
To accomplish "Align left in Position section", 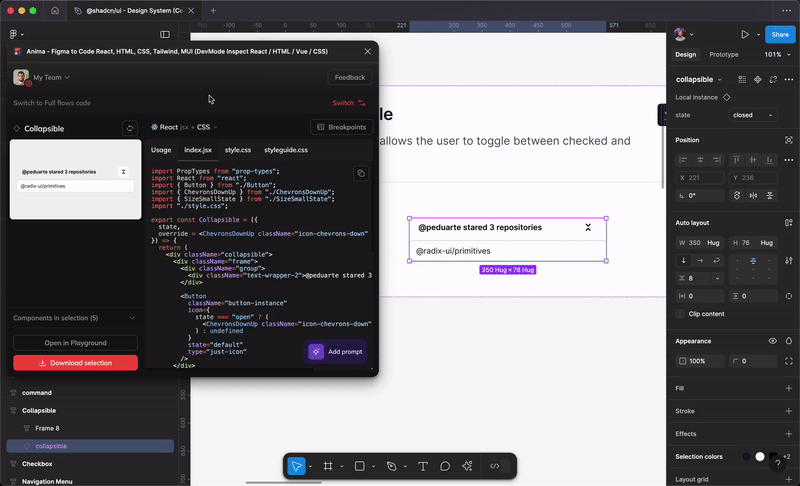I will pos(683,160).
